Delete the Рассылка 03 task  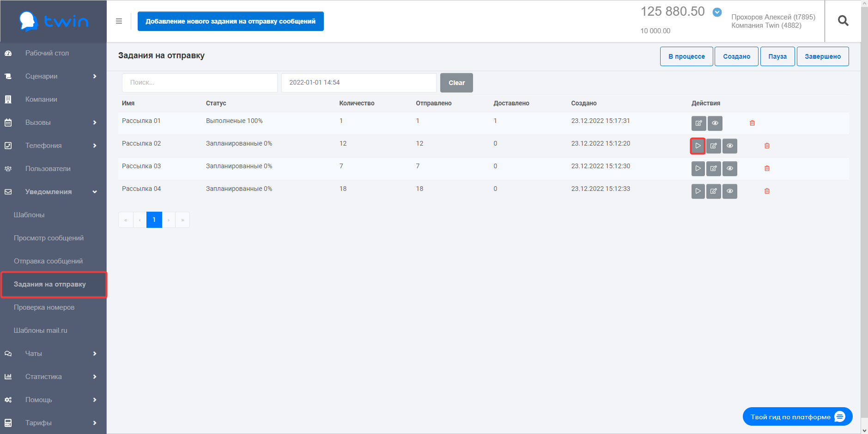click(x=767, y=169)
